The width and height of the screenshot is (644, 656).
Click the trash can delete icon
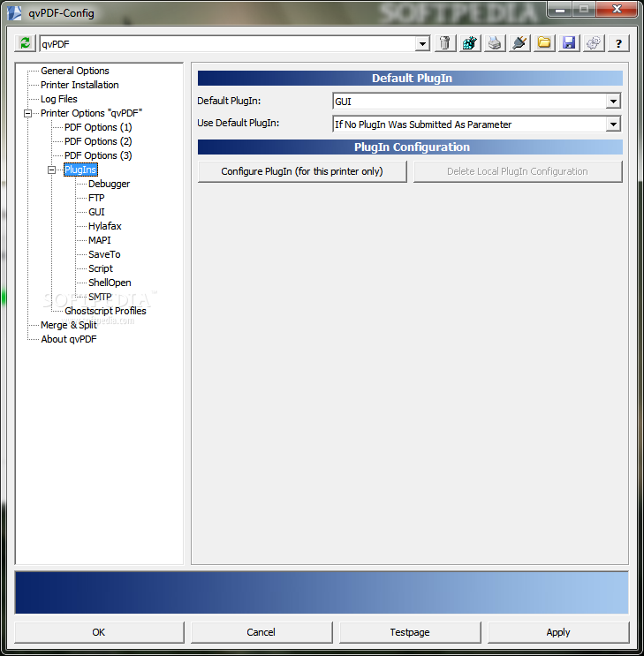[445, 43]
